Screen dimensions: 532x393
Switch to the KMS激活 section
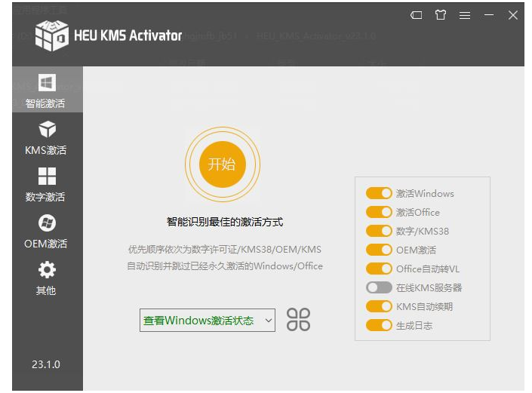click(47, 137)
